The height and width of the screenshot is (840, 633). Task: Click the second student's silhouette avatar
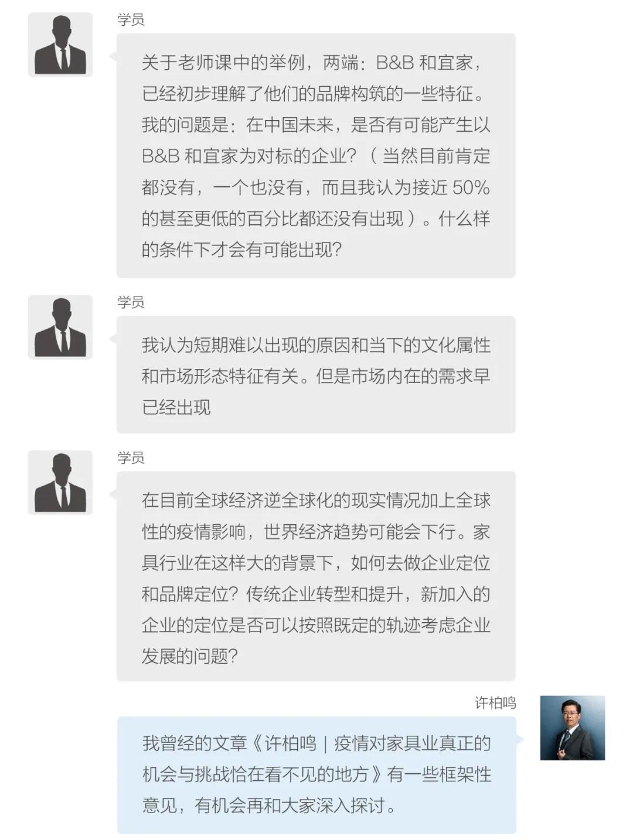[x=60, y=327]
